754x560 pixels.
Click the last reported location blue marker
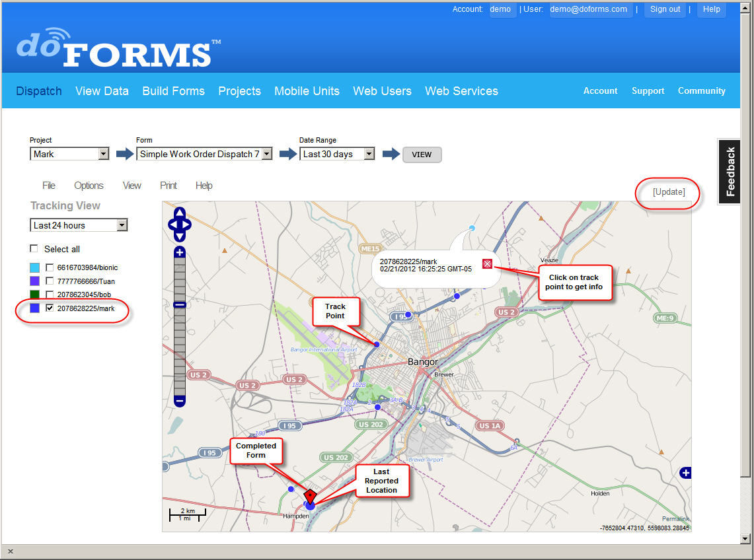pos(310,506)
